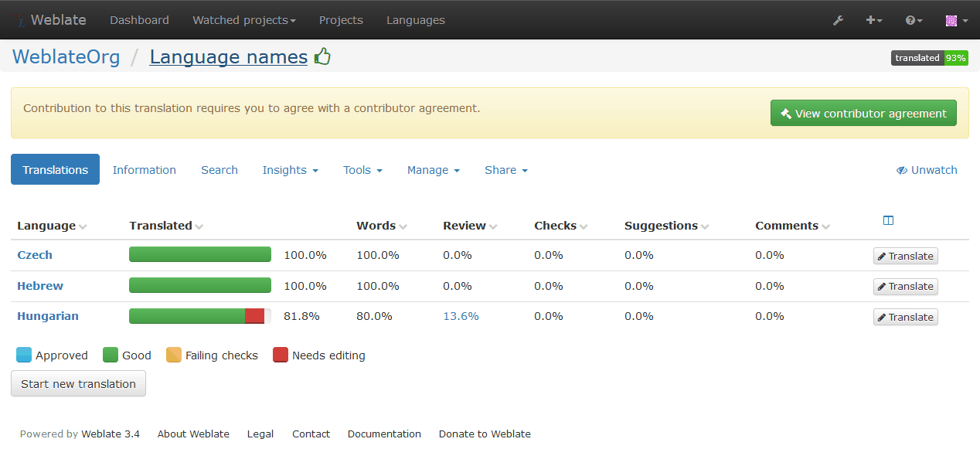
Task: Click Hungarian translated value 81.8%
Action: coord(301,316)
